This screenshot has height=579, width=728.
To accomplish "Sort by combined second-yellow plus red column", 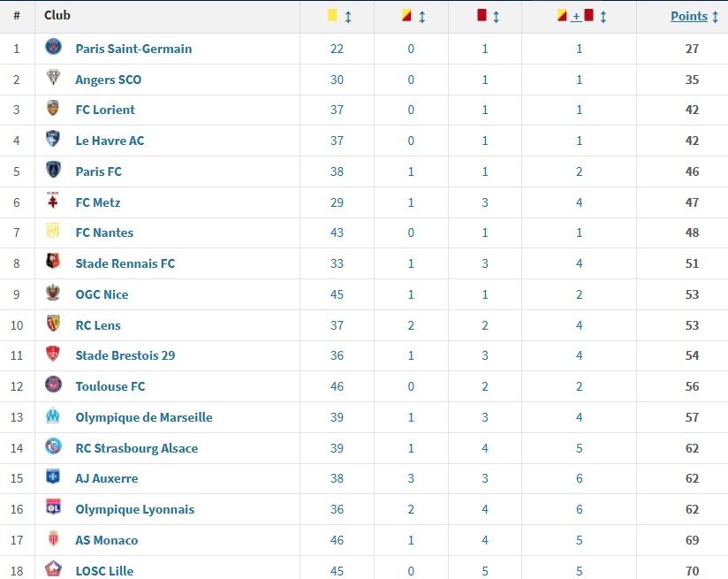I will 581,17.
